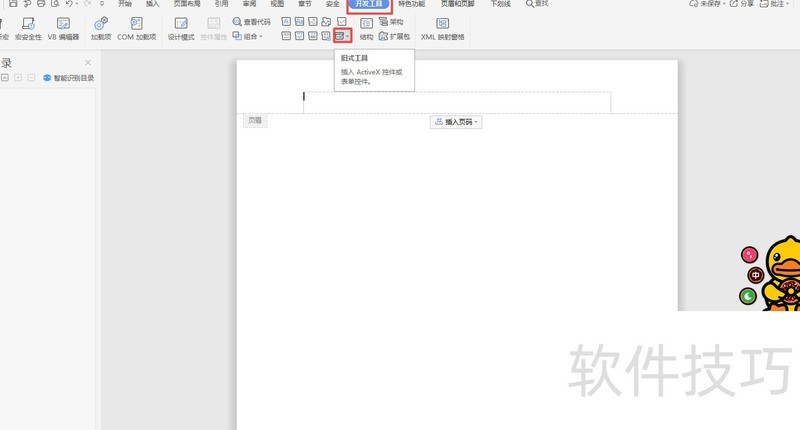Image resolution: width=800 pixels, height=430 pixels.
Task: Open XML 映射窗格 pane
Action: pyautogui.click(x=442, y=28)
